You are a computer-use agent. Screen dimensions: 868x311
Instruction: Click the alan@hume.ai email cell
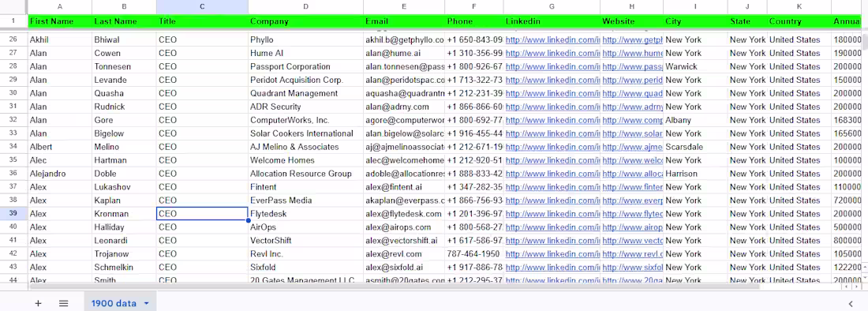[404, 53]
